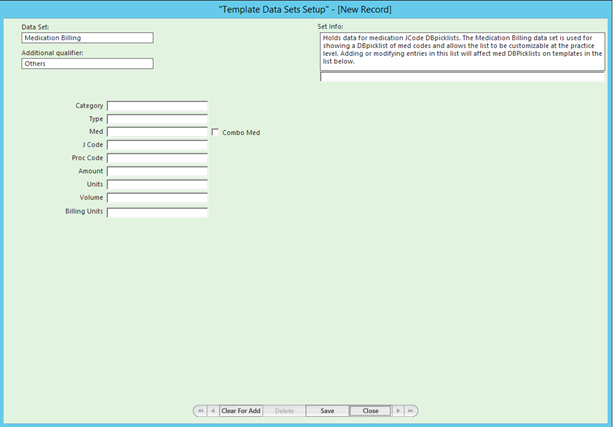Viewport: 613px width, 427px height.
Task: Click the Type input field
Action: tap(157, 119)
